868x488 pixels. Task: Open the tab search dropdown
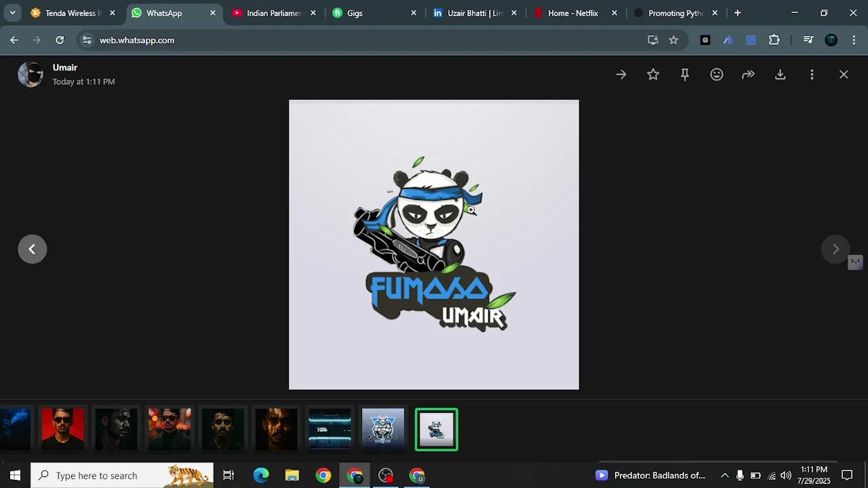(x=12, y=13)
